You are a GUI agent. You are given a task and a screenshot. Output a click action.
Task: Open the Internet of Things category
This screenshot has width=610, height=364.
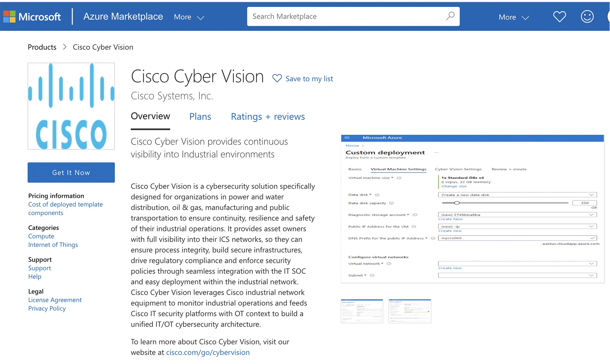(x=53, y=245)
